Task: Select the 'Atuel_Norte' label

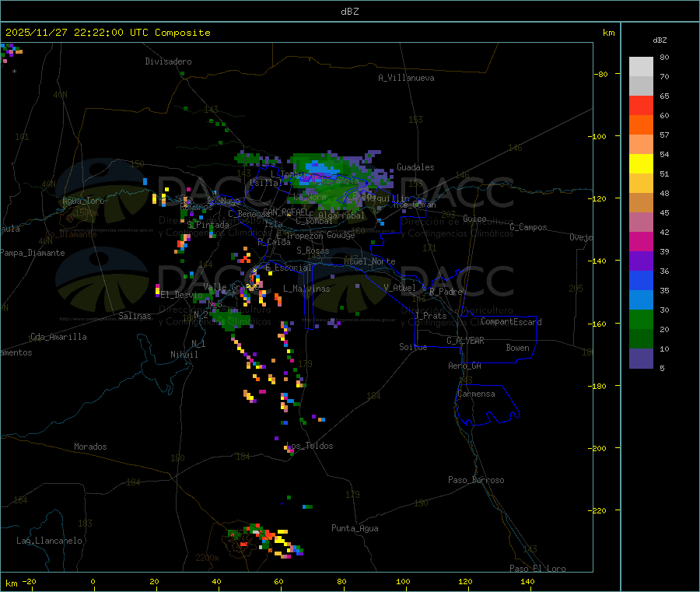Action: [x=369, y=261]
